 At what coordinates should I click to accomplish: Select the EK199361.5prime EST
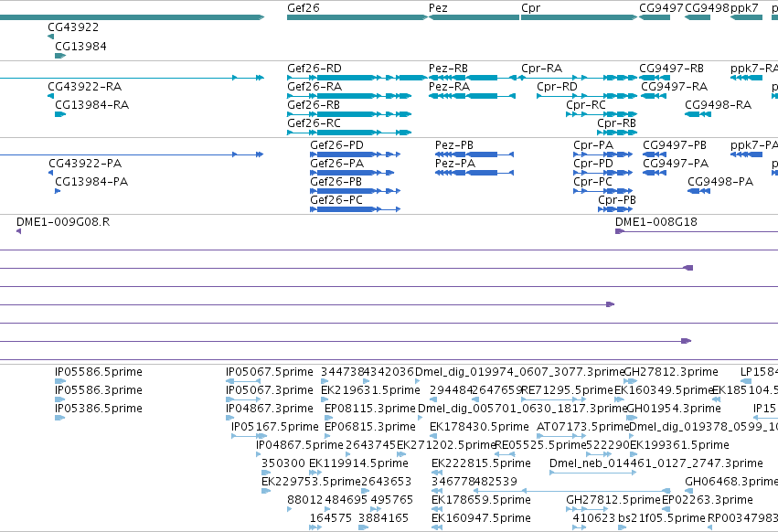tap(634, 454)
